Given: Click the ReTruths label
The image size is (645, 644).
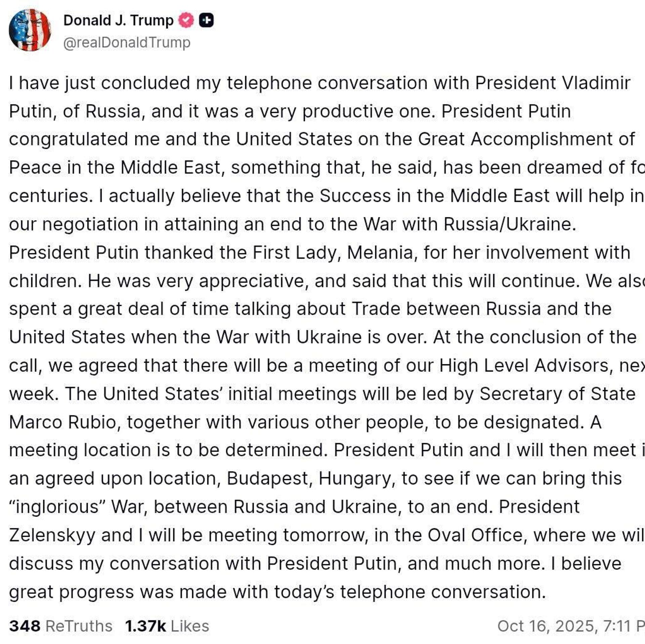Looking at the screenshot, I should 79,626.
